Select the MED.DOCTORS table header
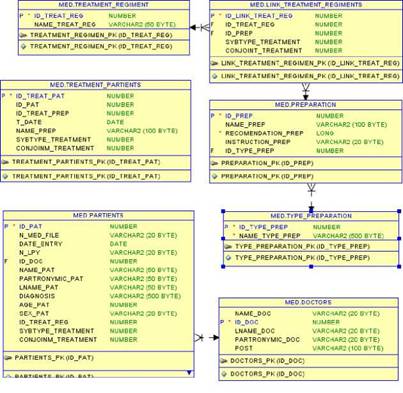Screen dimensions: 403x393 [x=308, y=302]
